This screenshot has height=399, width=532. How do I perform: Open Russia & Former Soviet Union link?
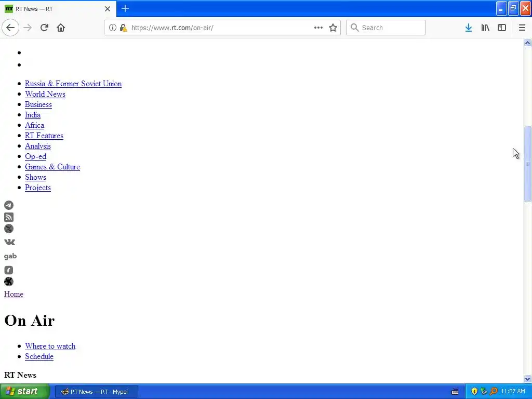pyautogui.click(x=73, y=84)
